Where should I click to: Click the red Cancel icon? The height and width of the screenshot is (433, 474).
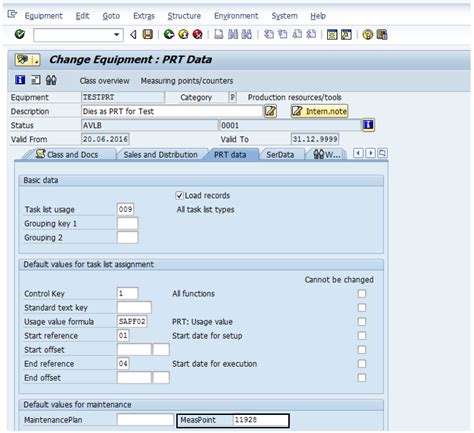pyautogui.click(x=198, y=34)
